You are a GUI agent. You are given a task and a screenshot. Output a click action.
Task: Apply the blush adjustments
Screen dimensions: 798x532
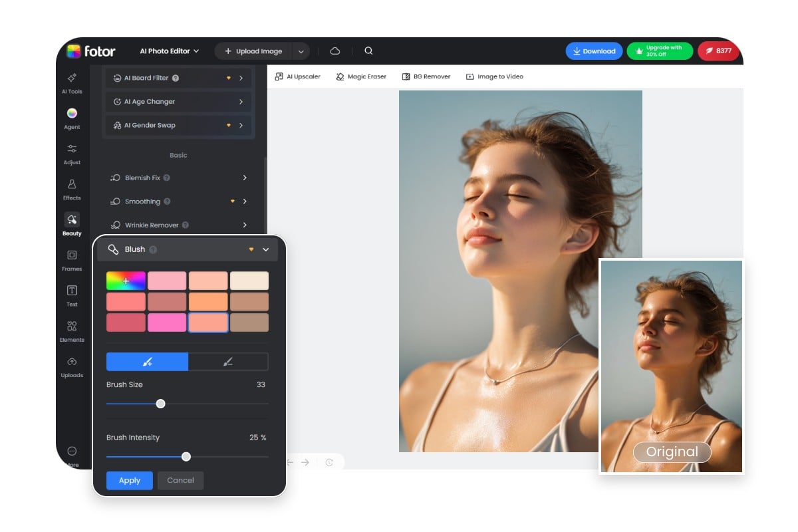coord(129,480)
